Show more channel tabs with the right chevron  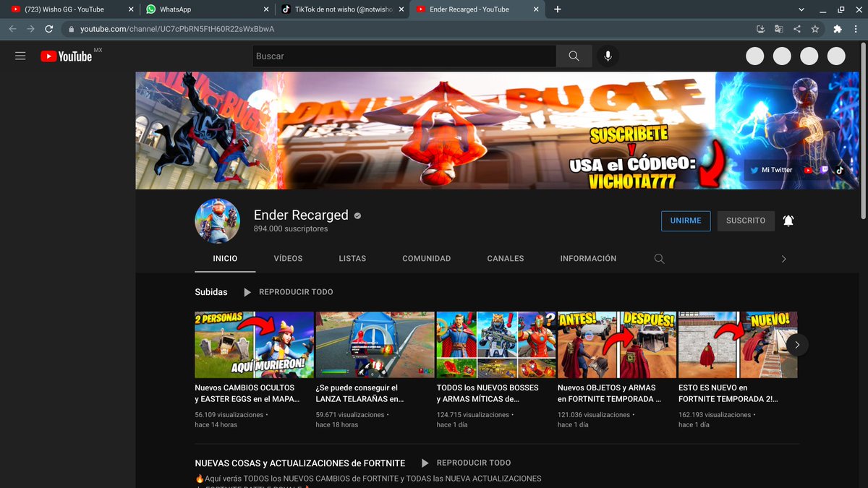coord(783,259)
